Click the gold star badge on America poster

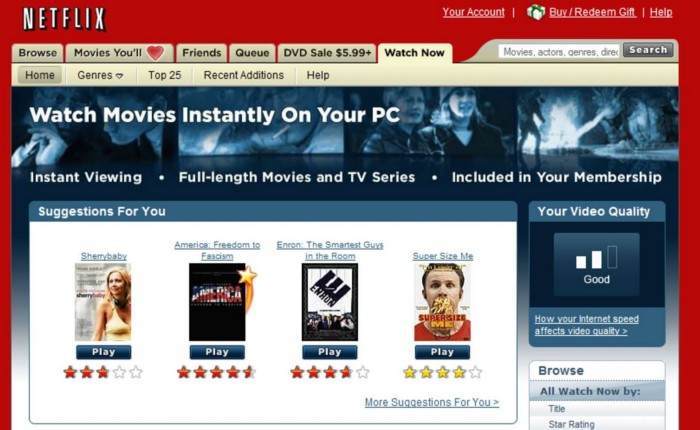[x=247, y=276]
